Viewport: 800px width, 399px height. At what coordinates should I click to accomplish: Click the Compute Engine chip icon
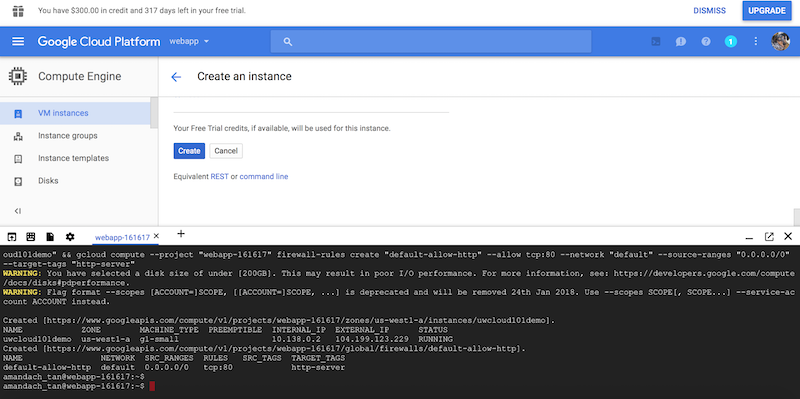(18, 77)
